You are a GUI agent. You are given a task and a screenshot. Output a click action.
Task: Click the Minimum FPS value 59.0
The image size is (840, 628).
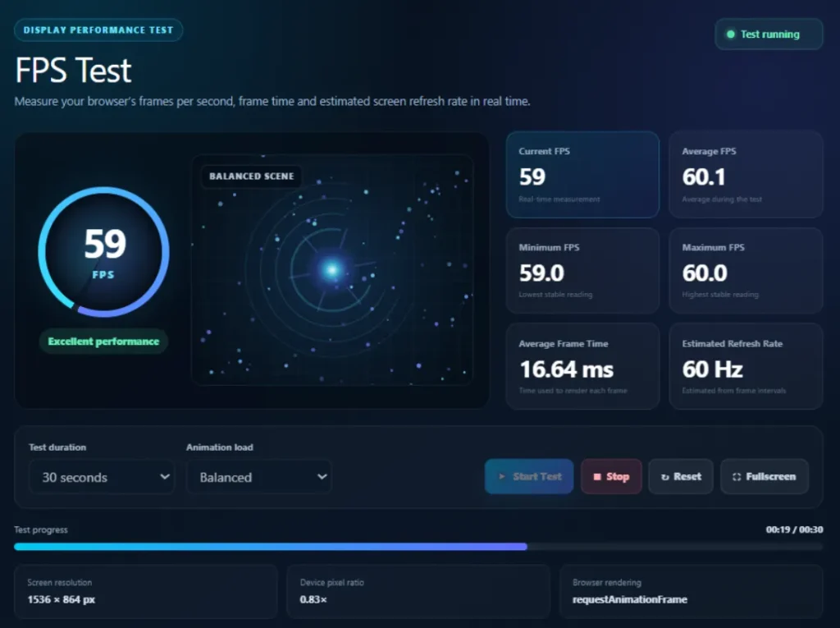point(541,273)
